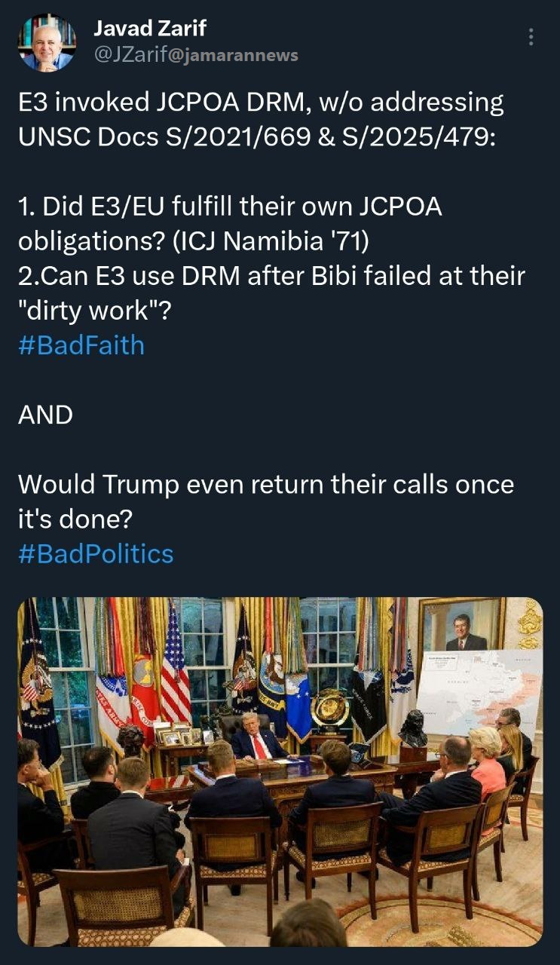Screen dimensions: 560x965
Task: Click the standalone word "AND"
Action: tap(45, 414)
